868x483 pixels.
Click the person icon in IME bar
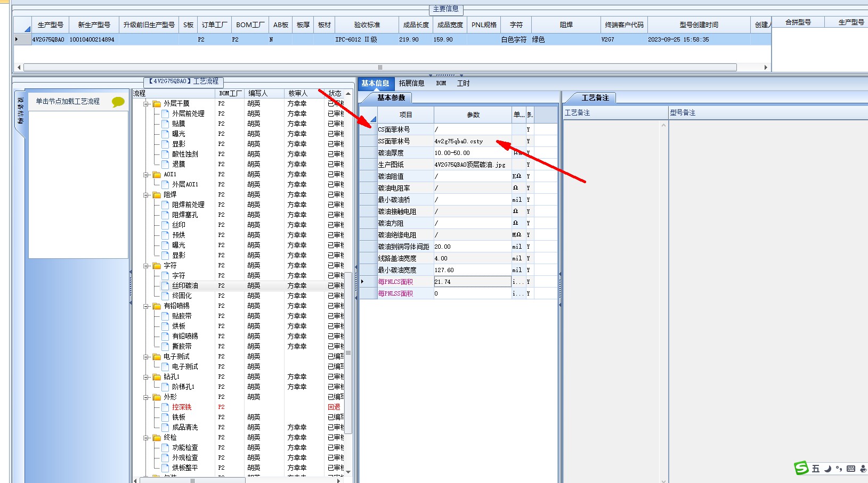863,469
